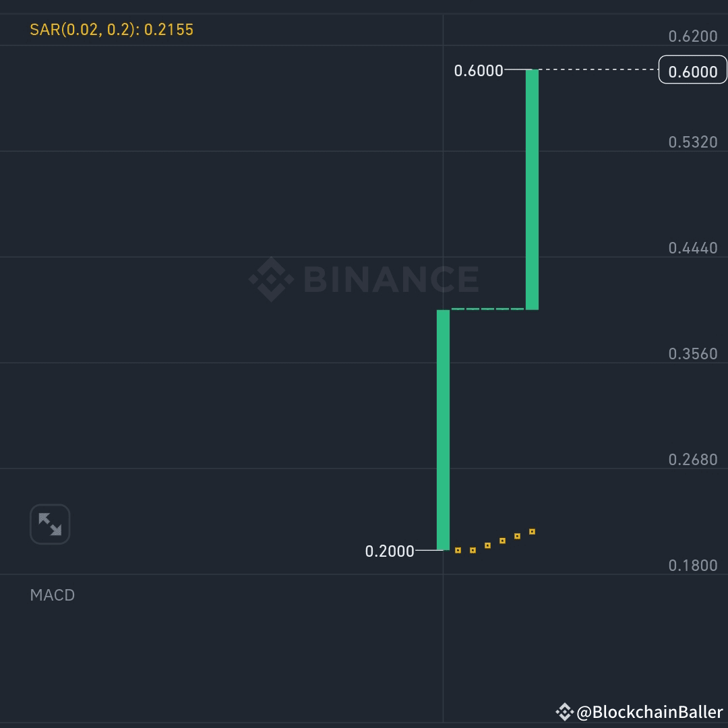The image size is (728, 728).
Task: Tap the rightmost yellow SAR dot
Action: (532, 533)
